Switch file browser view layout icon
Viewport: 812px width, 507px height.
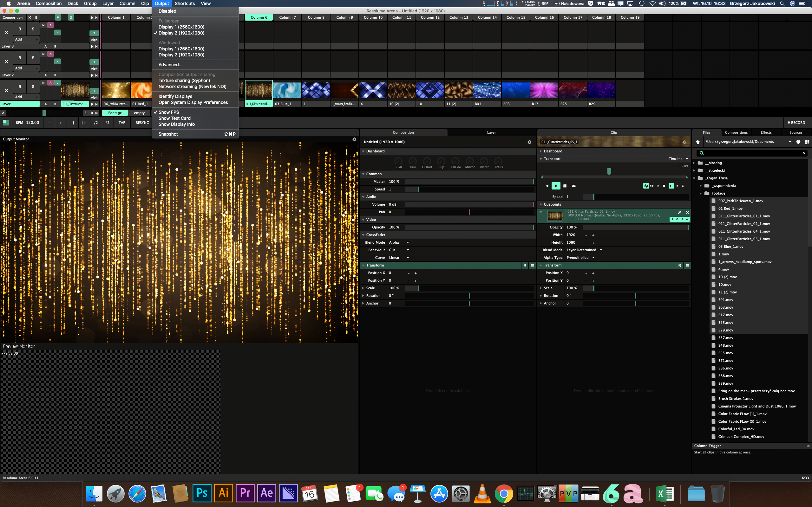pos(807,142)
